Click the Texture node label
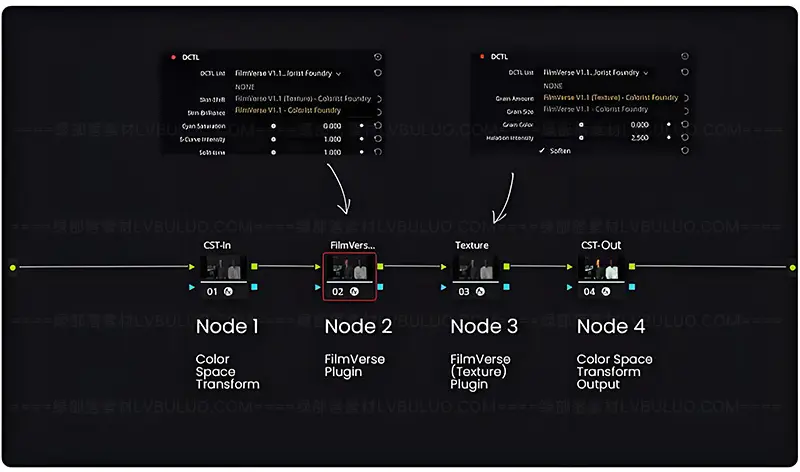Image resolution: width=800 pixels, height=472 pixels. 471,245
